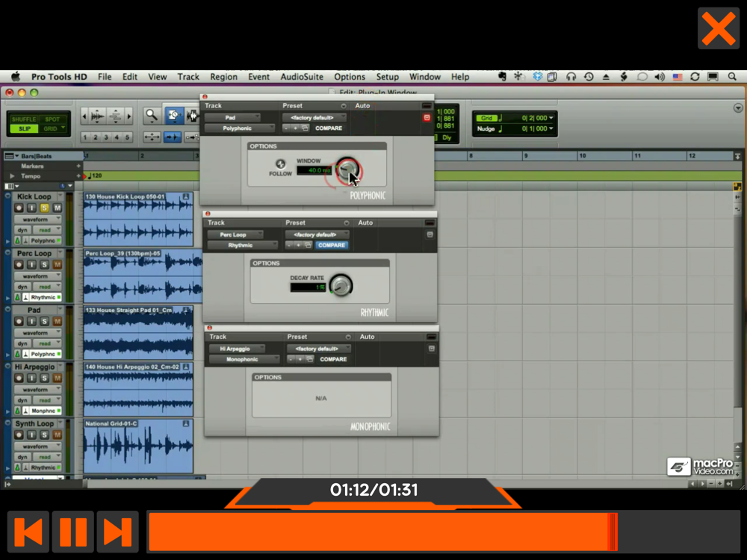Click the Follow button in Polyphonic plug-in

tap(281, 164)
